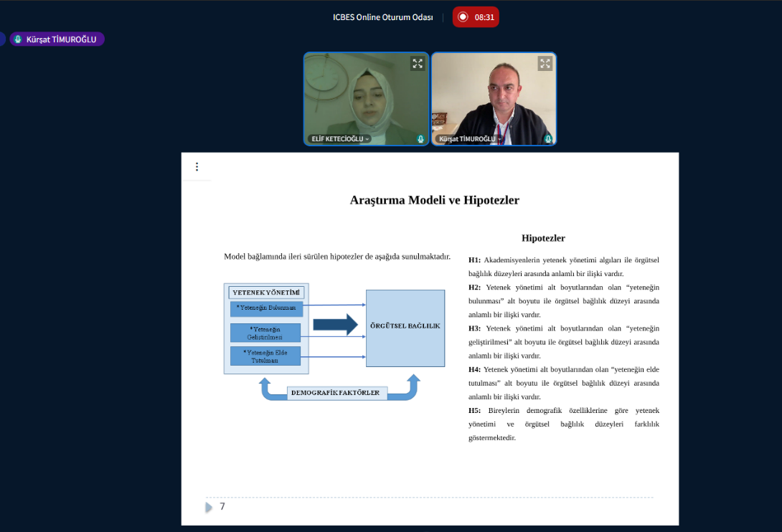Viewport: 782px width, 532px height.
Task: Click the ÖRGÜTSEL BAĞLILIK box in the diagram
Action: (x=405, y=328)
